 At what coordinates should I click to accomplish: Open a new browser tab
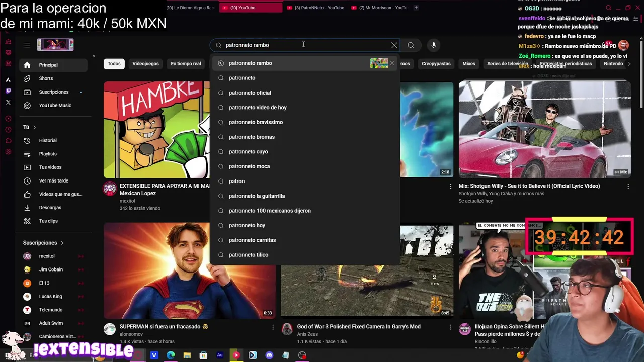[x=416, y=8]
